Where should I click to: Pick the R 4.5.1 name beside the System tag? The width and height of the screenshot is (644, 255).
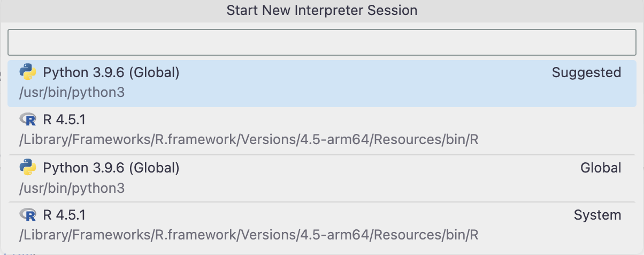[x=64, y=215]
